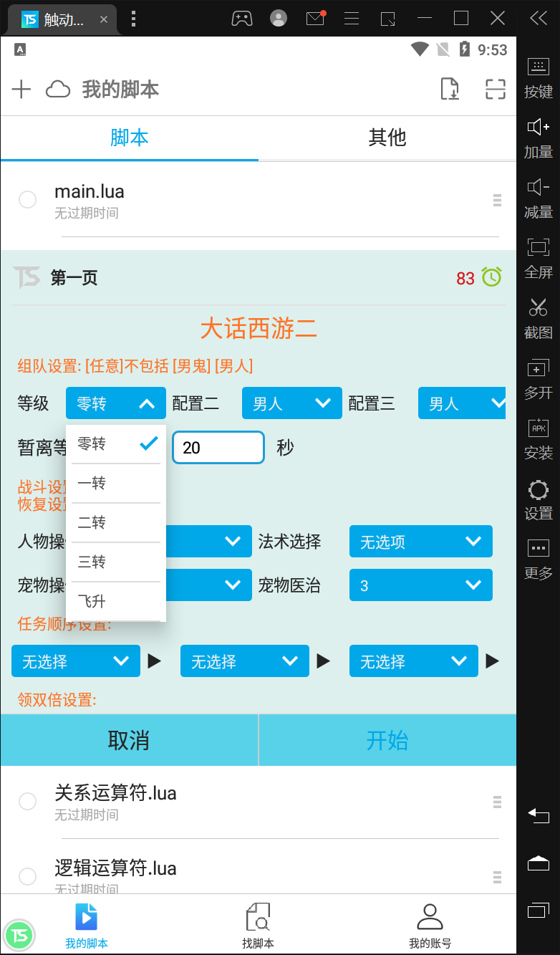The height and width of the screenshot is (955, 560).
Task: Select main.lua radio button
Action: (27, 200)
